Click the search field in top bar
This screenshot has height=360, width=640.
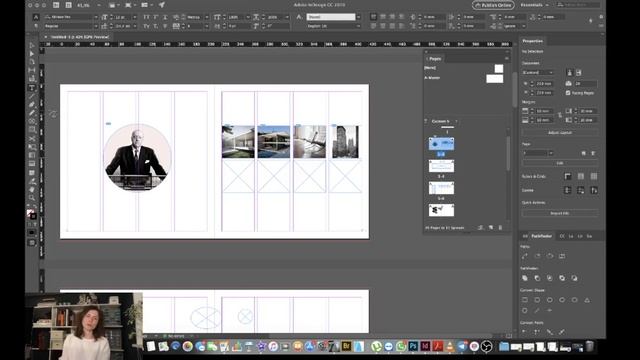578,5
